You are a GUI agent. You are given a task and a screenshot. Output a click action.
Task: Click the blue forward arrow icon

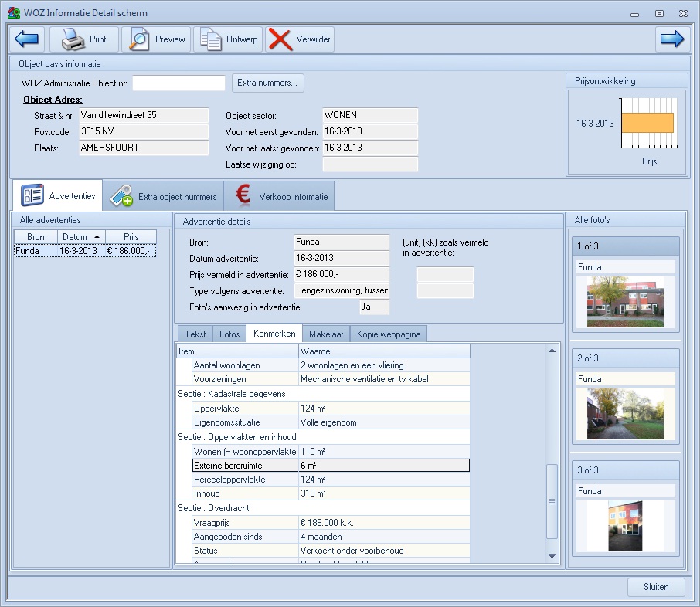(x=671, y=39)
